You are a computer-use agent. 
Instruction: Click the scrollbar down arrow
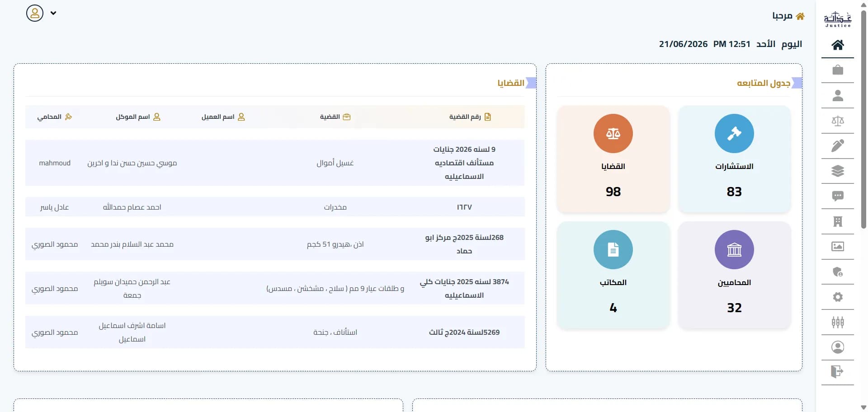pyautogui.click(x=863, y=407)
